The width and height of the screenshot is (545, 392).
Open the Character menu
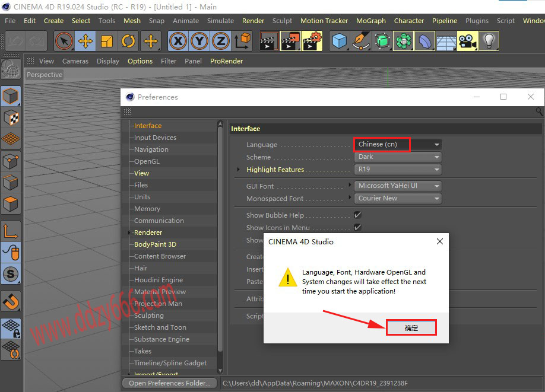408,21
